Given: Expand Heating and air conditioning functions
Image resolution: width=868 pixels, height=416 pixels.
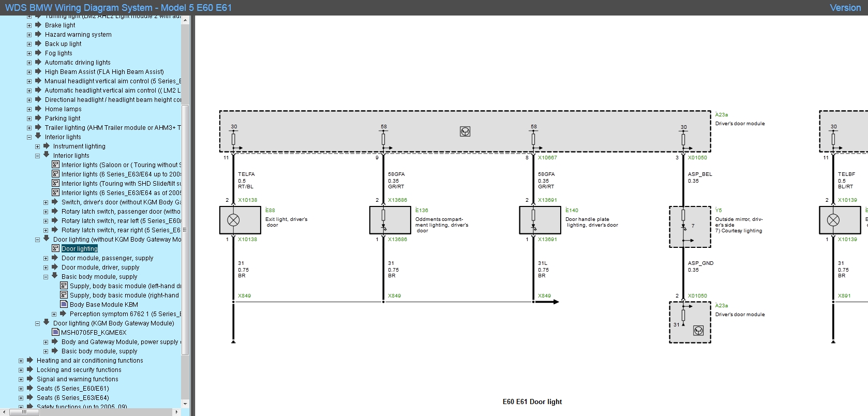Looking at the screenshot, I should click(x=21, y=361).
